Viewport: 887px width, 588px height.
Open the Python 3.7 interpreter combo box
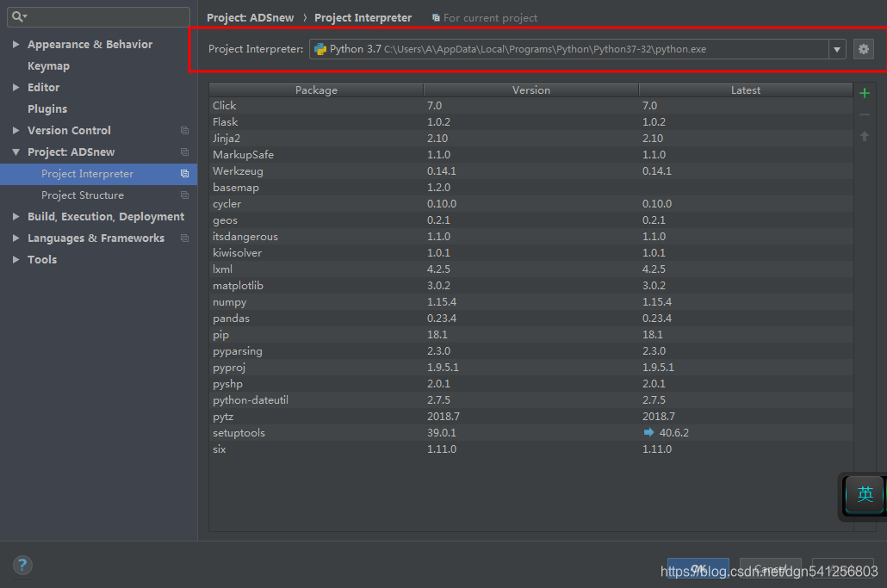pos(577,49)
